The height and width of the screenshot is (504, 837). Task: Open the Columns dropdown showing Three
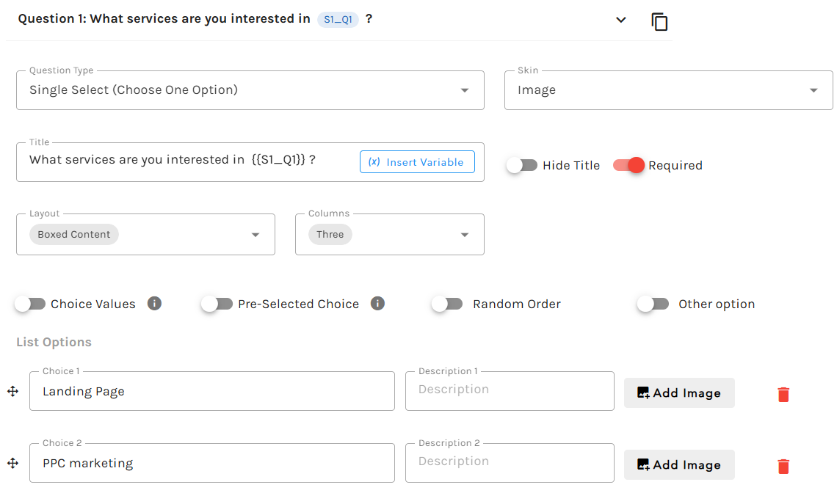coord(389,235)
